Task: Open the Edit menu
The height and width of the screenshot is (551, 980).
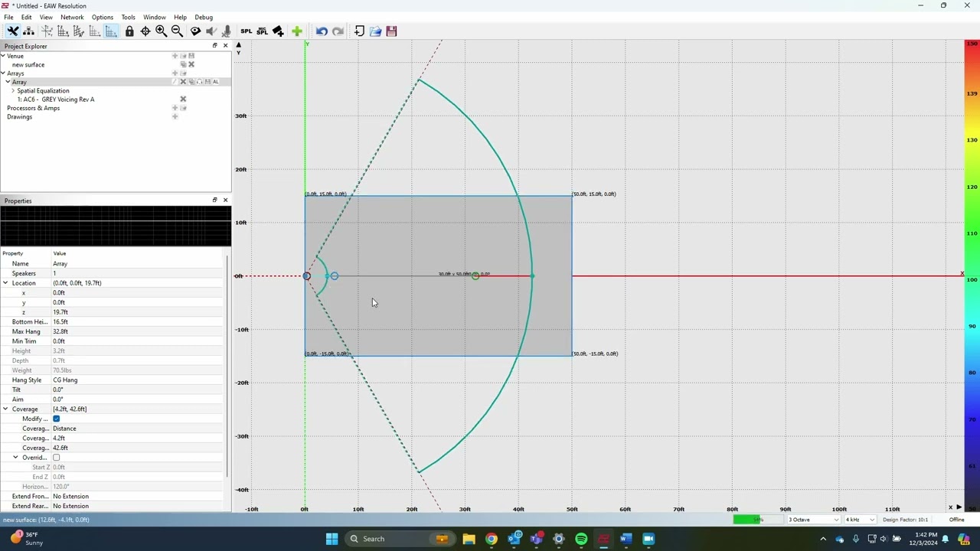Action: pos(26,17)
